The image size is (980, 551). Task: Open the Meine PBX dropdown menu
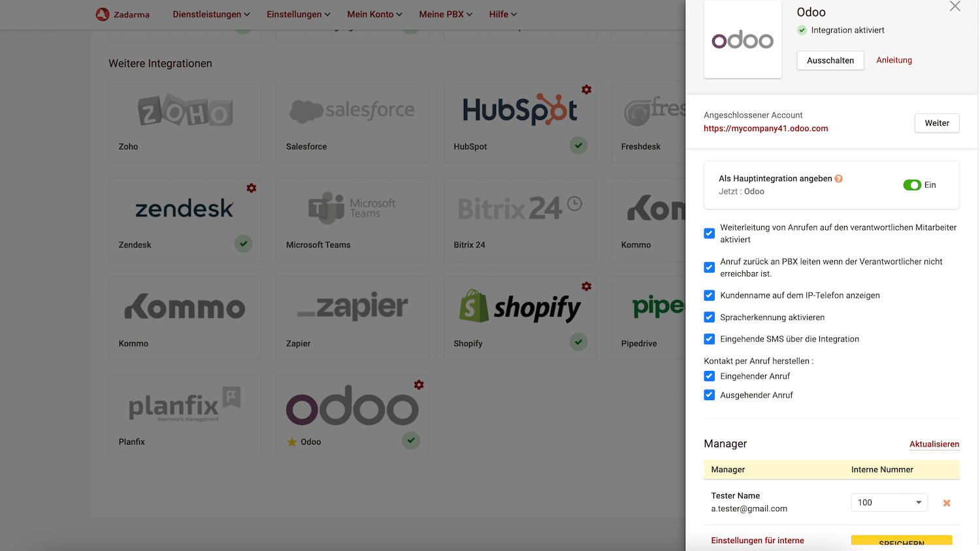(x=446, y=14)
